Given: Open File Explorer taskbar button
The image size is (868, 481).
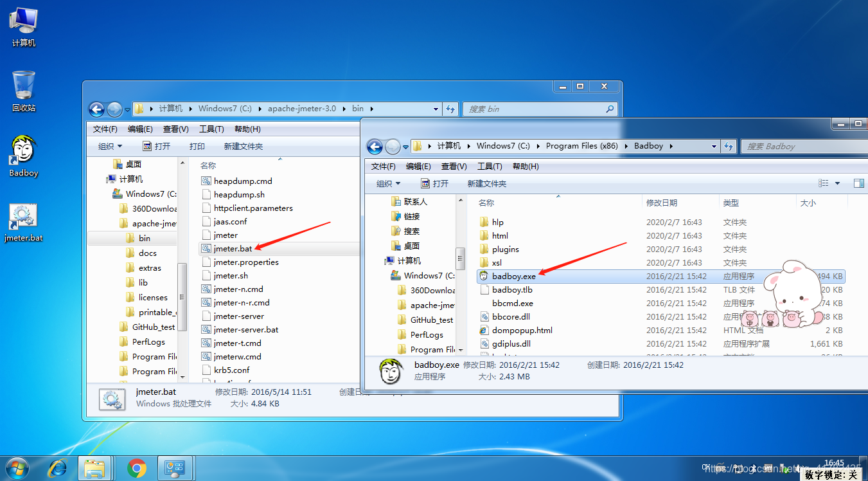Looking at the screenshot, I should pos(95,467).
